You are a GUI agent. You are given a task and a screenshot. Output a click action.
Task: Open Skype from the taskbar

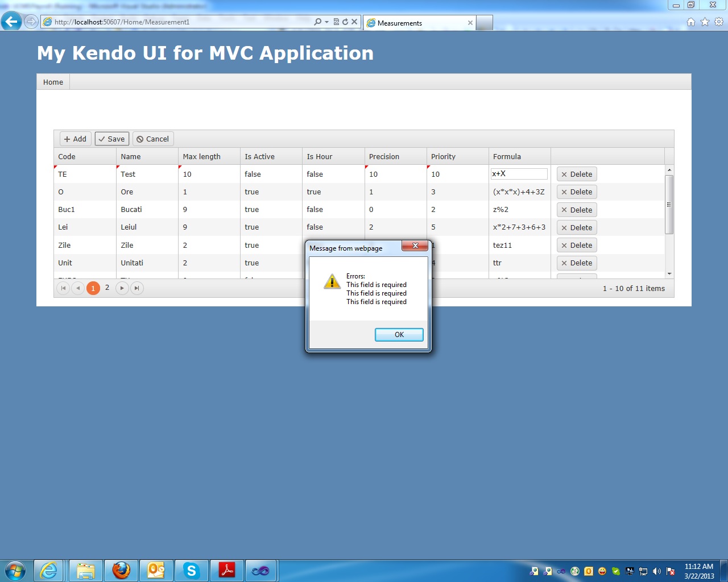(192, 571)
